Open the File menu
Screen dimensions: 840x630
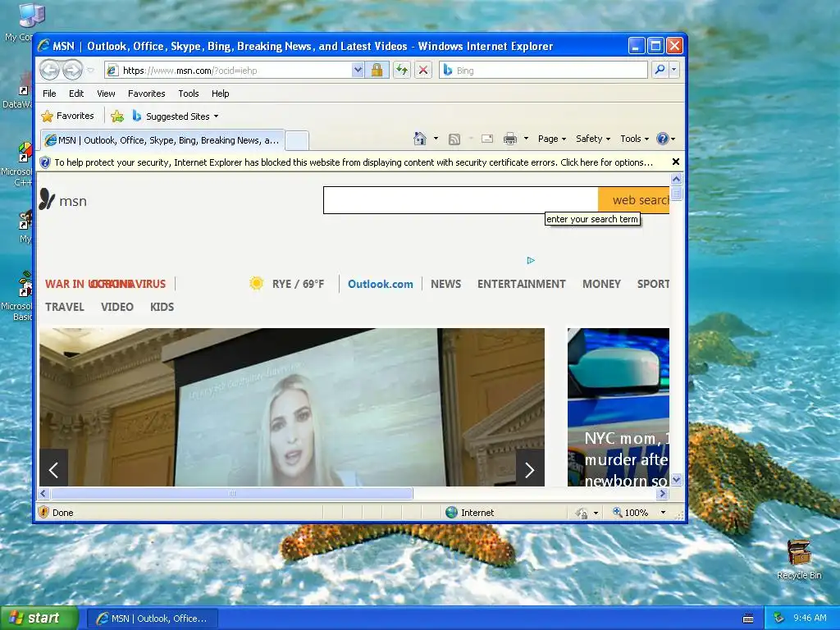[49, 94]
